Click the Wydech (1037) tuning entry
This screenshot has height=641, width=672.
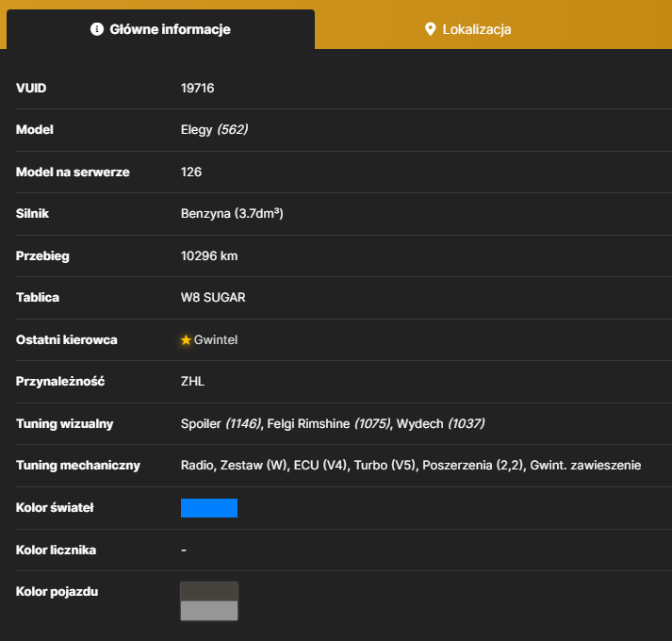click(440, 423)
